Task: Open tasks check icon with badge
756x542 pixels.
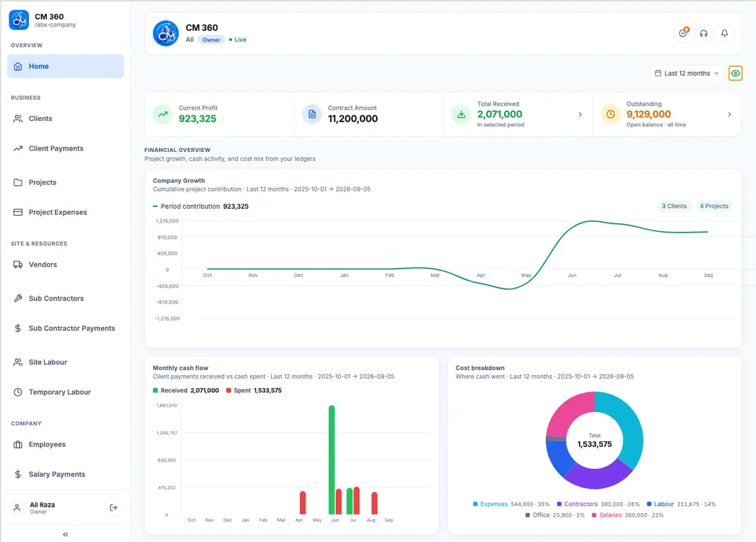Action: [683, 33]
